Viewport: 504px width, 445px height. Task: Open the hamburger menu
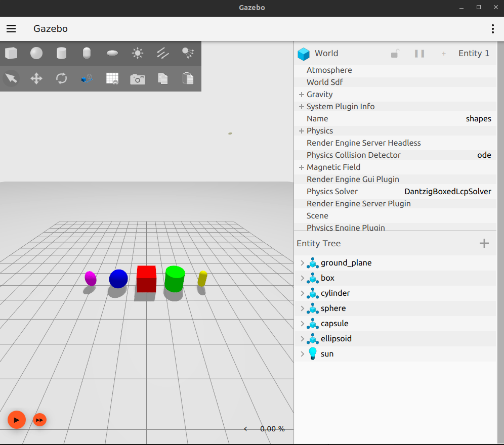click(11, 29)
